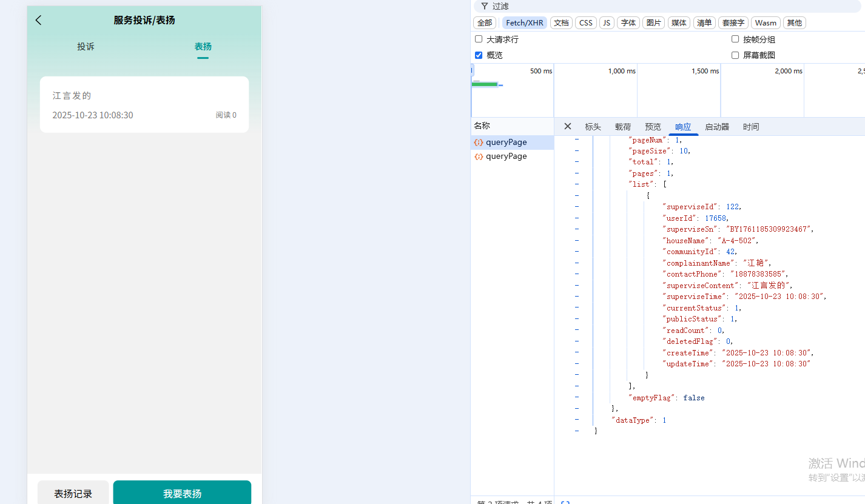
Task: Collapse the object starting at "superviseId"
Action: point(576,196)
